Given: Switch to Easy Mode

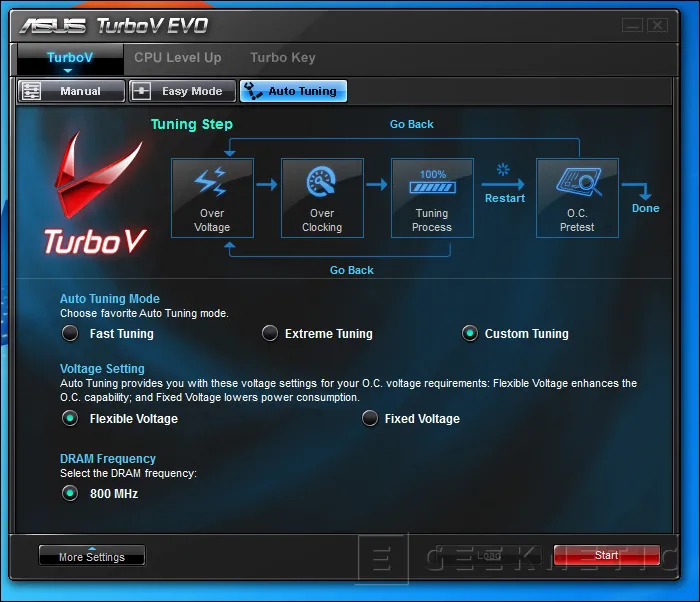Looking at the screenshot, I should 182,91.
